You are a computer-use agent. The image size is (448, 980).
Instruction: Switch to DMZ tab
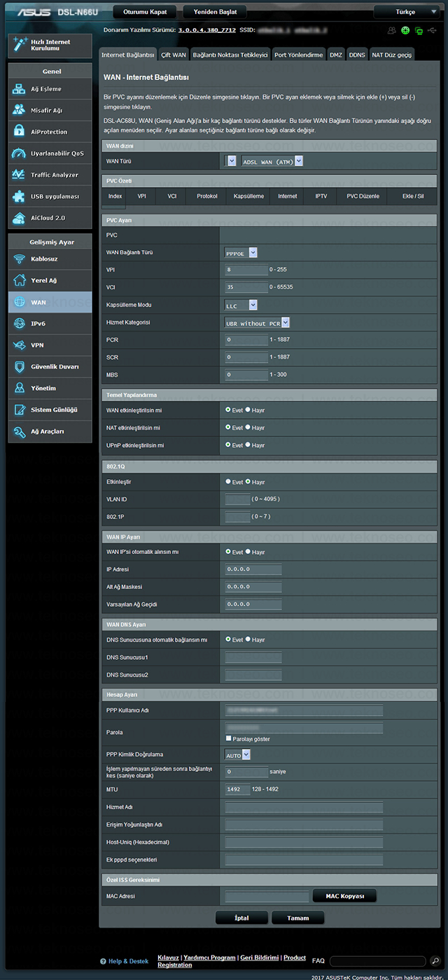[336, 54]
